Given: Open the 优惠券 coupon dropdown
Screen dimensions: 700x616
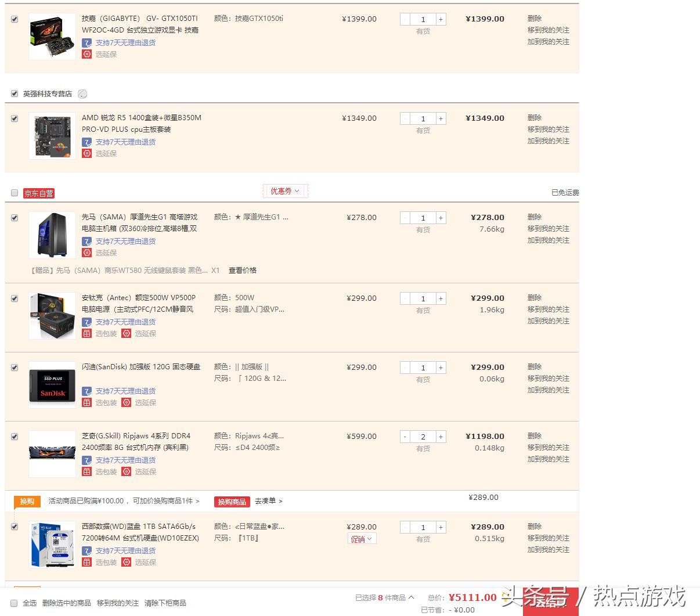Looking at the screenshot, I should 284,190.
